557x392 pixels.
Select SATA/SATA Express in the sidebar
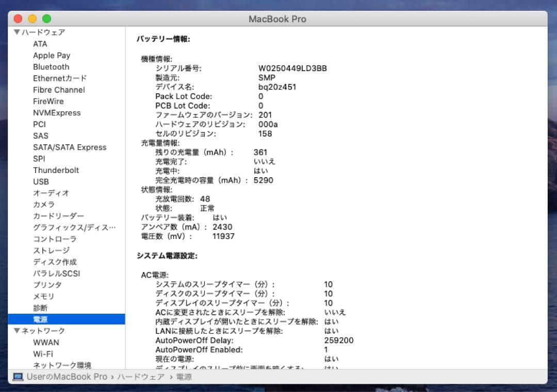(70, 147)
